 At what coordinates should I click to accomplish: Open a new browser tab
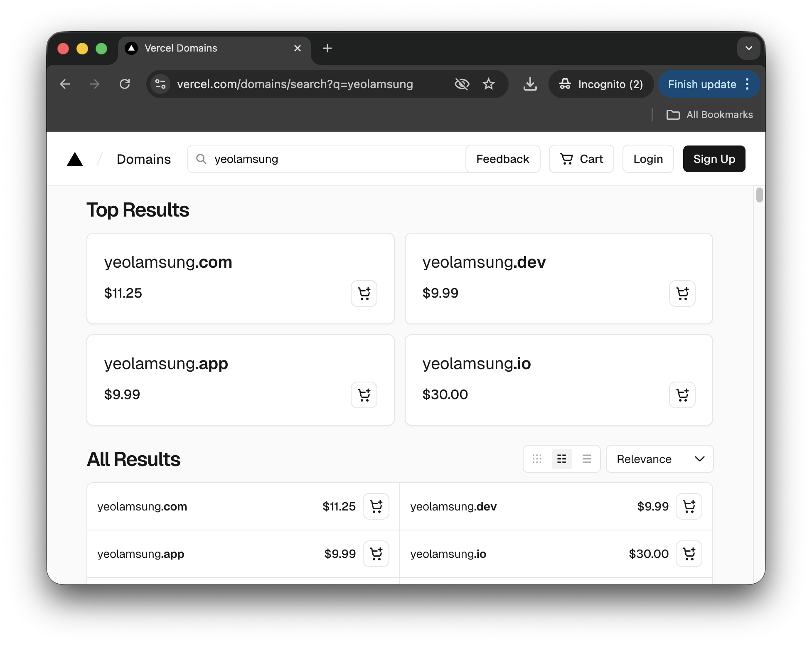tap(327, 48)
